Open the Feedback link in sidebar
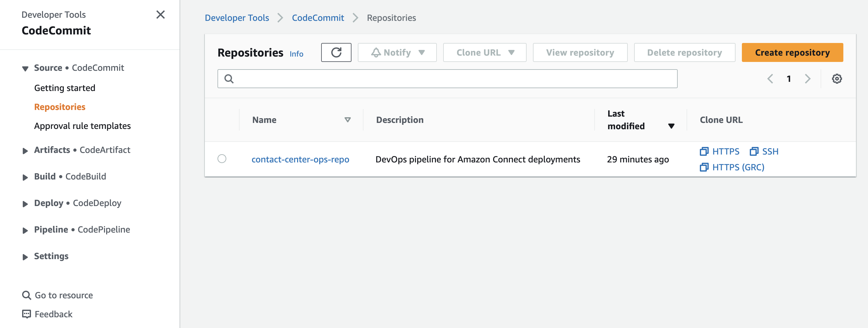This screenshot has height=328, width=868. click(47, 314)
